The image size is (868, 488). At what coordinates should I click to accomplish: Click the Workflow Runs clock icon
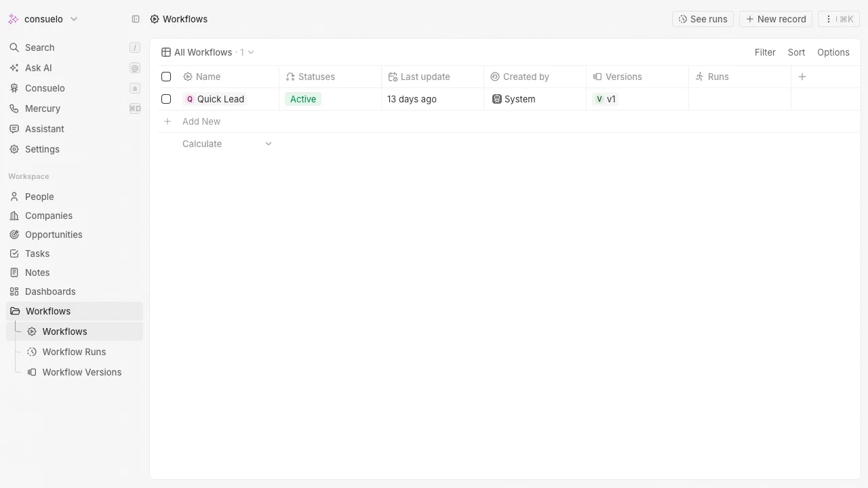pos(31,352)
